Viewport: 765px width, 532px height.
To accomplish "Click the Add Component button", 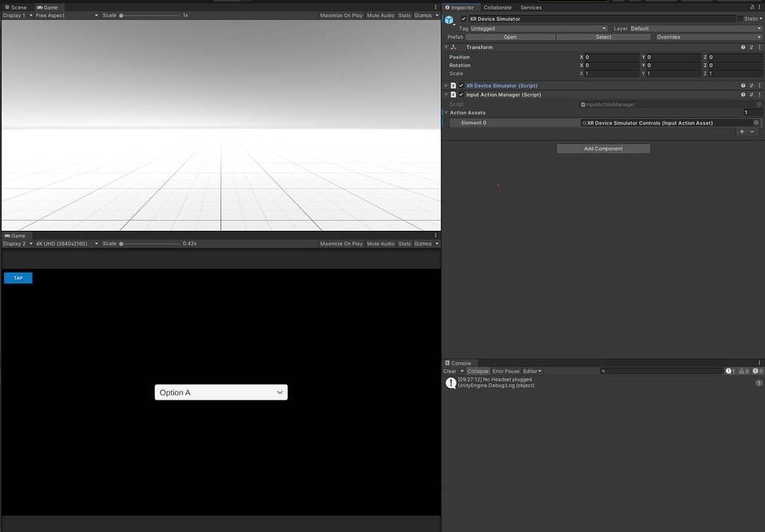I will click(x=602, y=148).
